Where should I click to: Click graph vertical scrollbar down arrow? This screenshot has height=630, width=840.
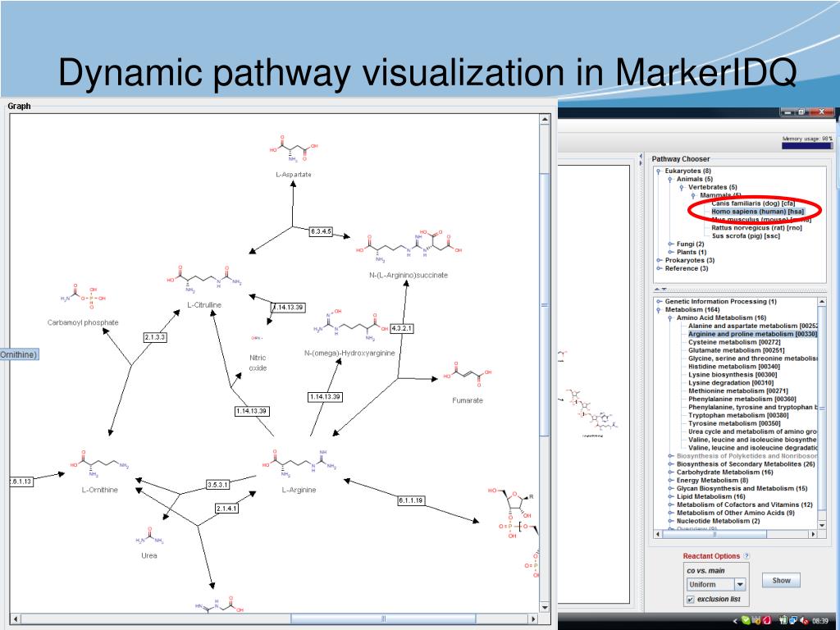coord(545,608)
